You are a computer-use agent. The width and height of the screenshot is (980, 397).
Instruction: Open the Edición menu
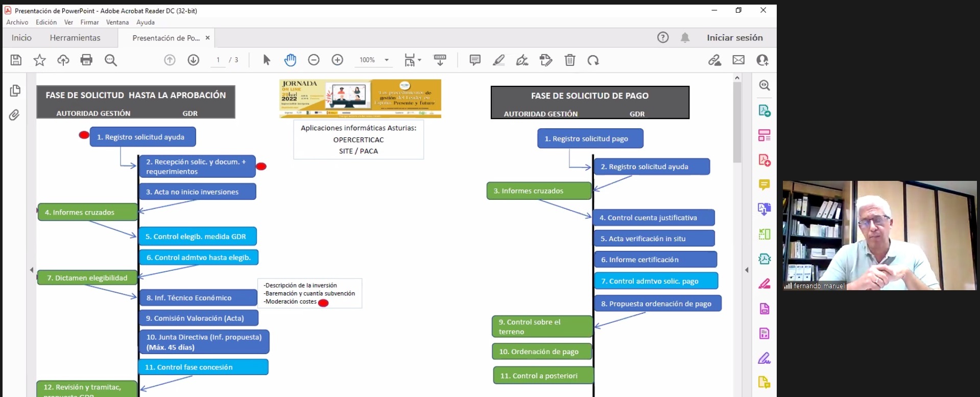(46, 22)
